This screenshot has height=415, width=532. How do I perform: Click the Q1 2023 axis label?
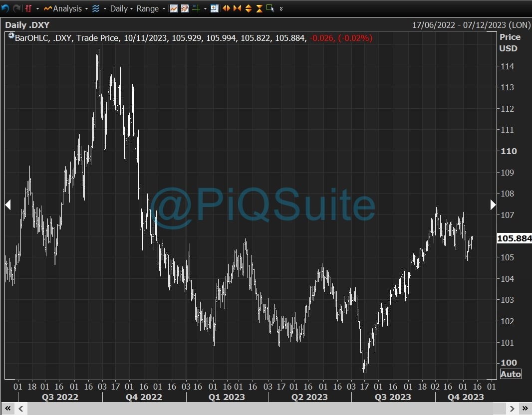click(x=227, y=397)
